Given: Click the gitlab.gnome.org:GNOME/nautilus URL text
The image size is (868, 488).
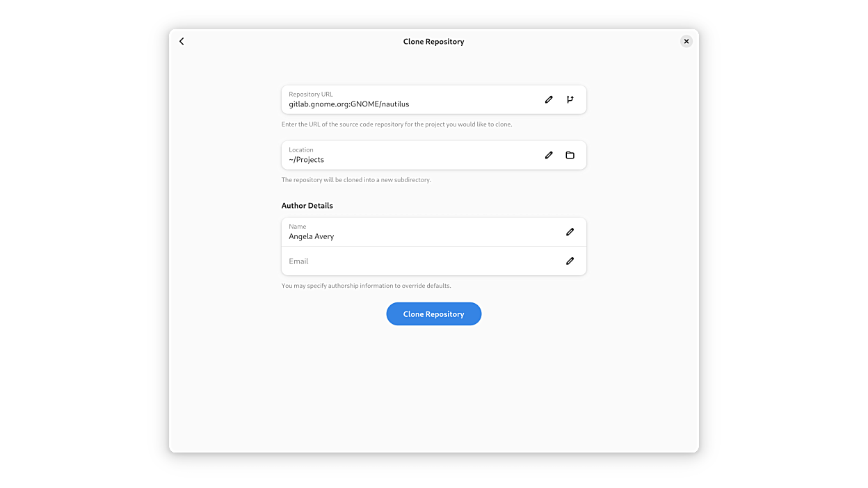Looking at the screenshot, I should click(349, 104).
